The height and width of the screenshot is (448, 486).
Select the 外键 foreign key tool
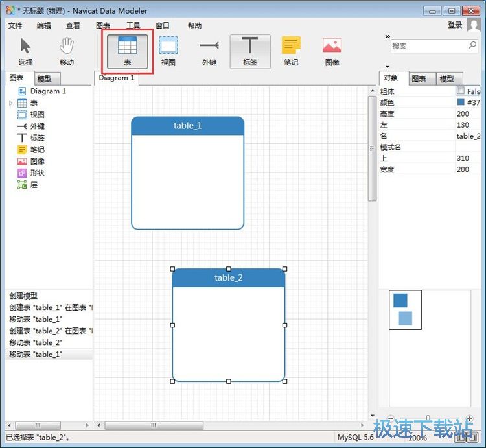(x=209, y=51)
